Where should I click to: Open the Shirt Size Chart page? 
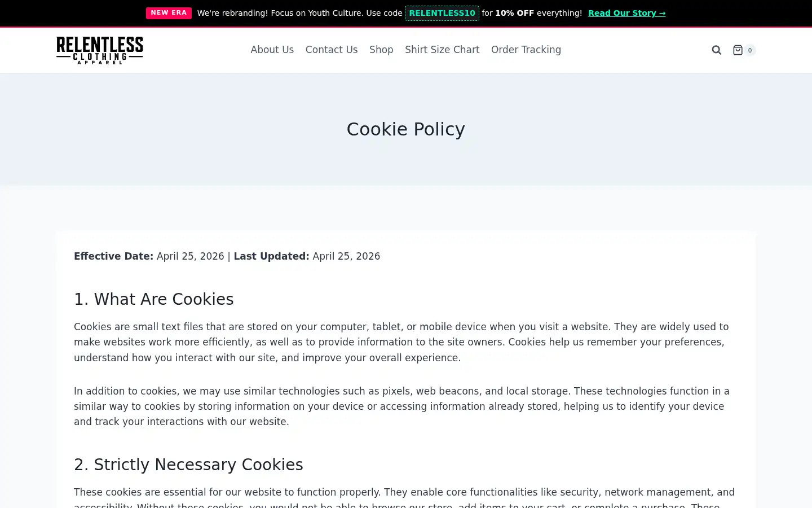pos(442,50)
